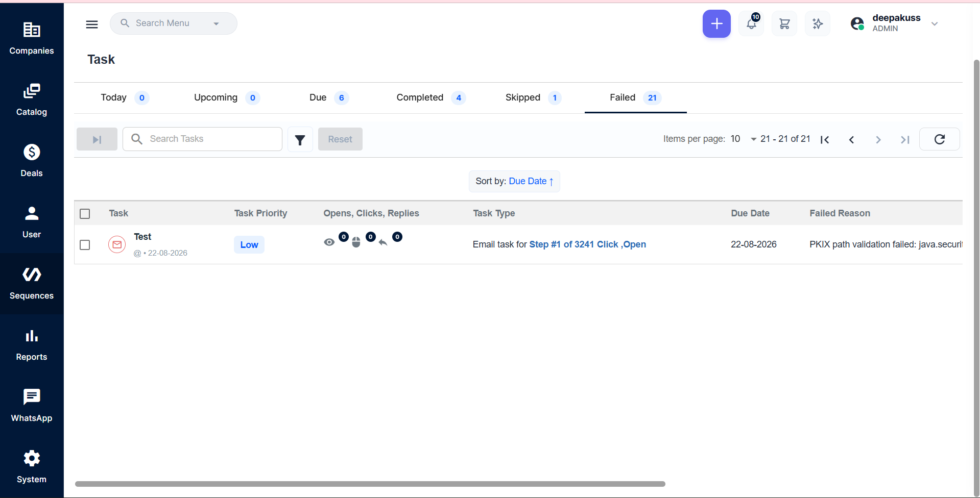Click the deepakuss username text
This screenshot has height=498, width=980.
896,18
